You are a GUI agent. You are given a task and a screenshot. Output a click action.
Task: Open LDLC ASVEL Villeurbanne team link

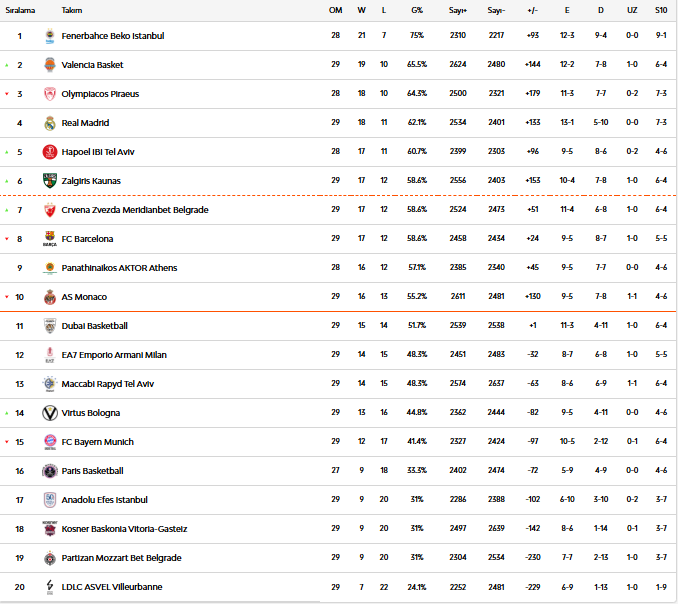[x=111, y=587]
